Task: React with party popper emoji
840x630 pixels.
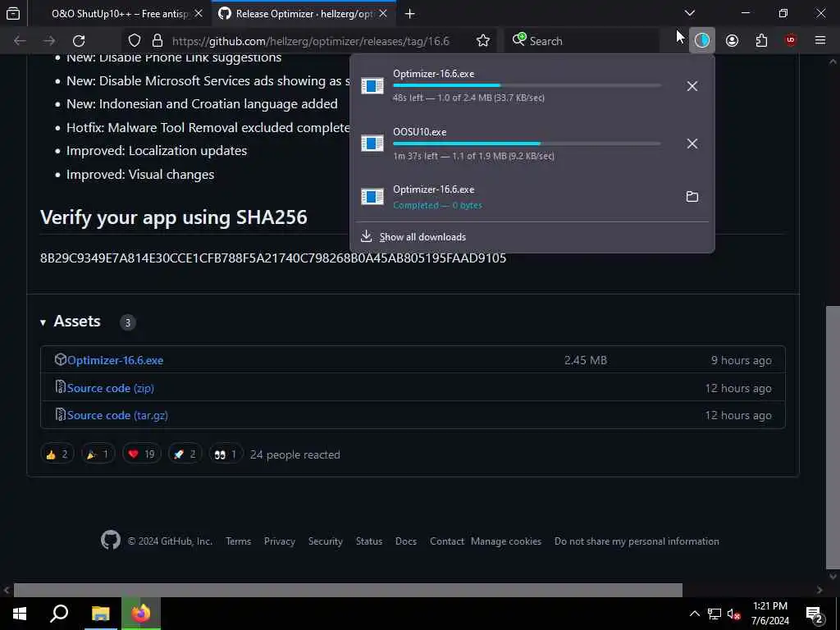Action: click(98, 454)
